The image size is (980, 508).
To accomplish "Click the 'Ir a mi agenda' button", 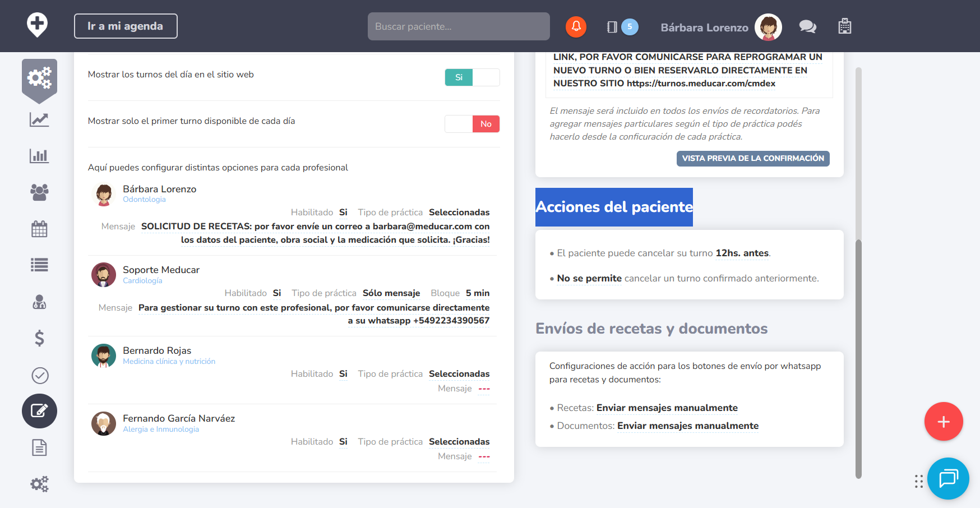I will [x=126, y=26].
